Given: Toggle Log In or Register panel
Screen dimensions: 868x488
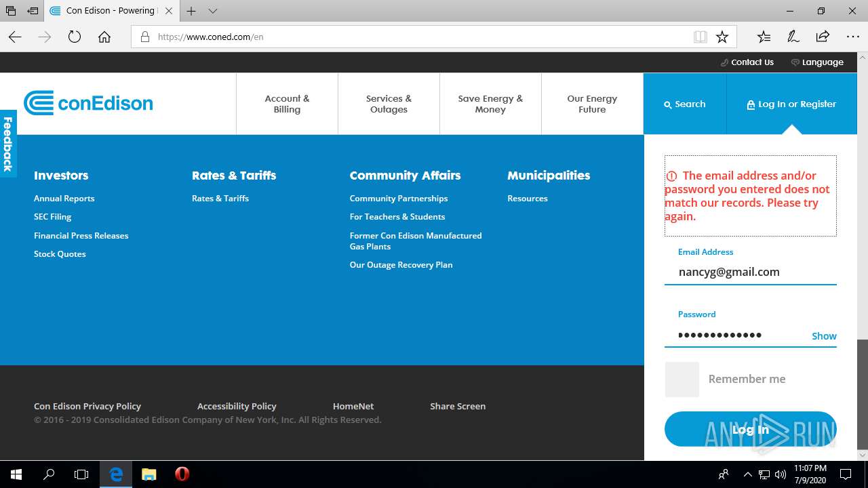Looking at the screenshot, I should click(791, 104).
